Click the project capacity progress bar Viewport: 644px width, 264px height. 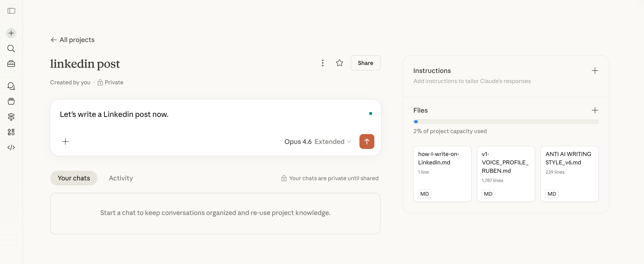[506, 122]
